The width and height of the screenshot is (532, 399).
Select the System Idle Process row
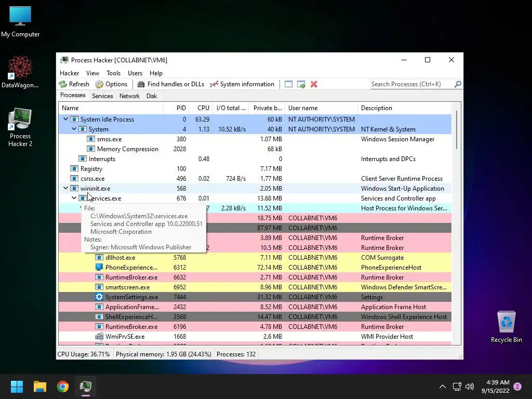255,119
